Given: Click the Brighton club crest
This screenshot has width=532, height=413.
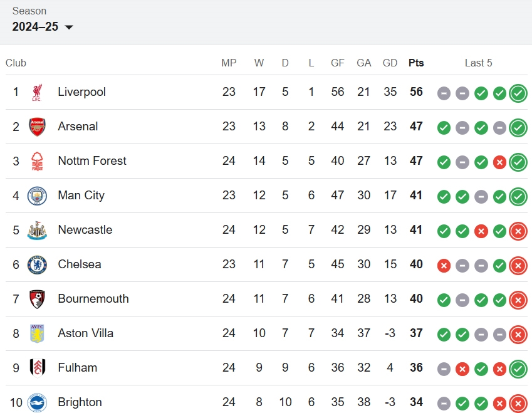Looking at the screenshot, I should 37,402.
